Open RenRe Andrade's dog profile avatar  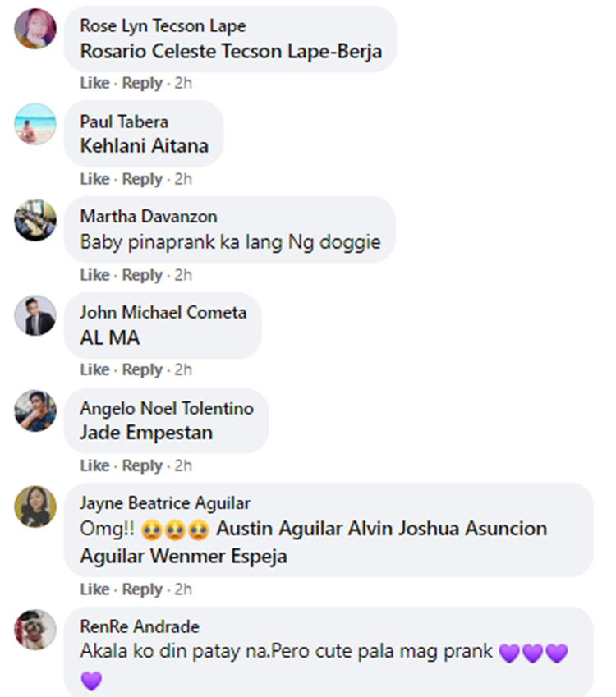pyautogui.click(x=35, y=630)
